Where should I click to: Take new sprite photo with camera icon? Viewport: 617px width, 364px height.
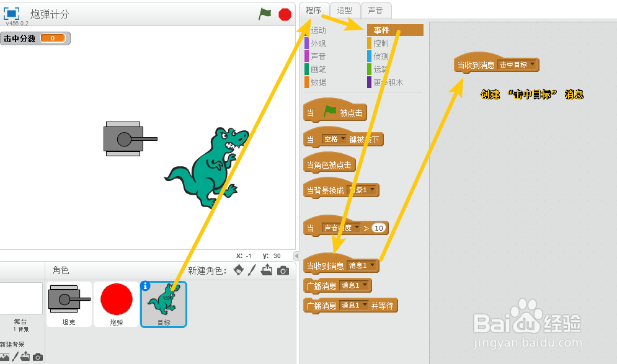pyautogui.click(x=283, y=271)
